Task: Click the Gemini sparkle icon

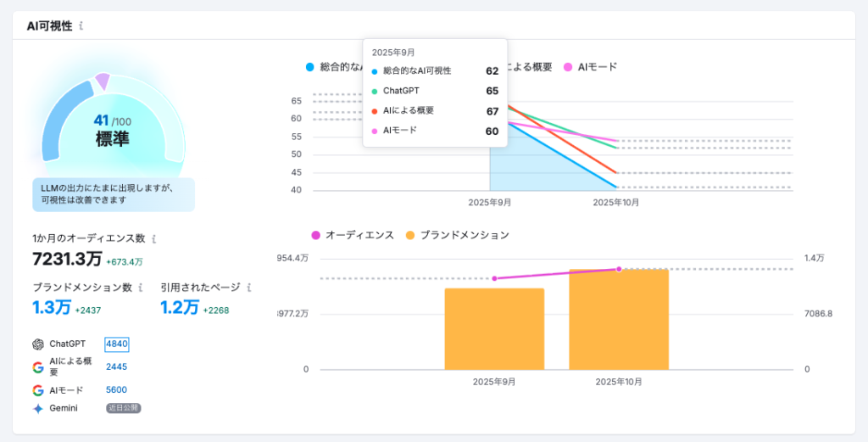Action: pos(38,408)
